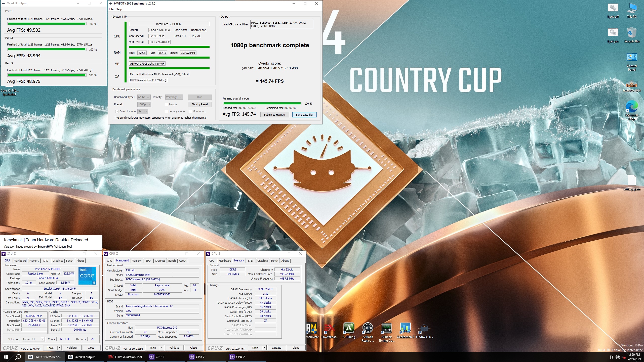644x362 pixels.
Task: Switch to Bench tab in first CPU-Z window
Action: (x=69, y=261)
